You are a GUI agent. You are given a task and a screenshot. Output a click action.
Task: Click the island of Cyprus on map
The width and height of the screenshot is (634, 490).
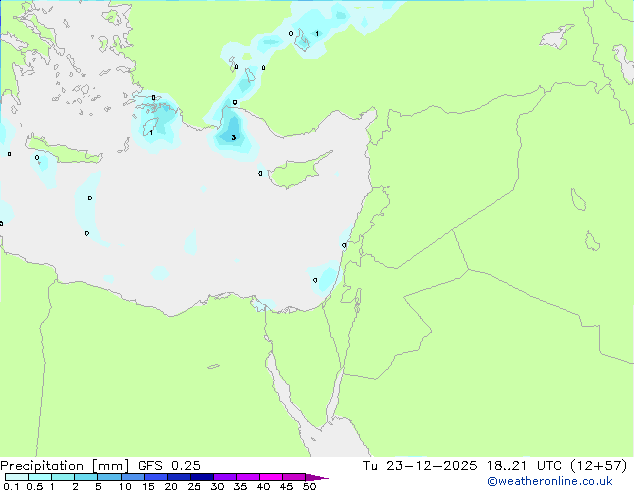point(297,171)
